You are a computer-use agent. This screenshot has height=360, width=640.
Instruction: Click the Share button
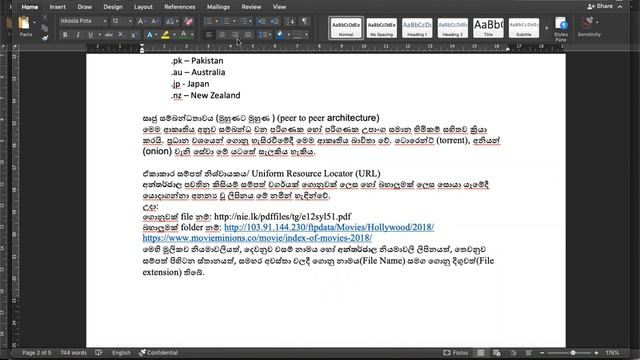tap(600, 7)
